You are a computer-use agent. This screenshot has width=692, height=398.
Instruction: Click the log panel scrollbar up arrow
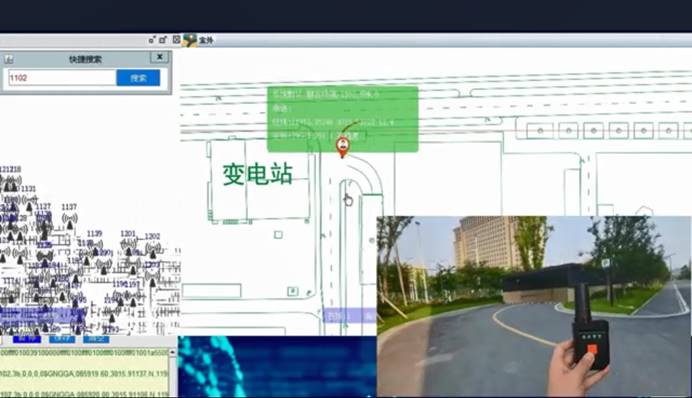tap(173, 353)
